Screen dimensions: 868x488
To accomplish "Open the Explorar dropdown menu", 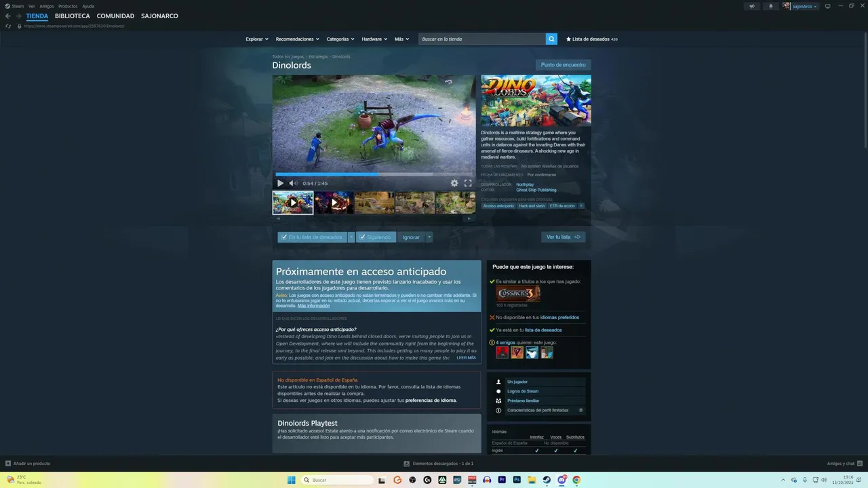I will 257,39.
